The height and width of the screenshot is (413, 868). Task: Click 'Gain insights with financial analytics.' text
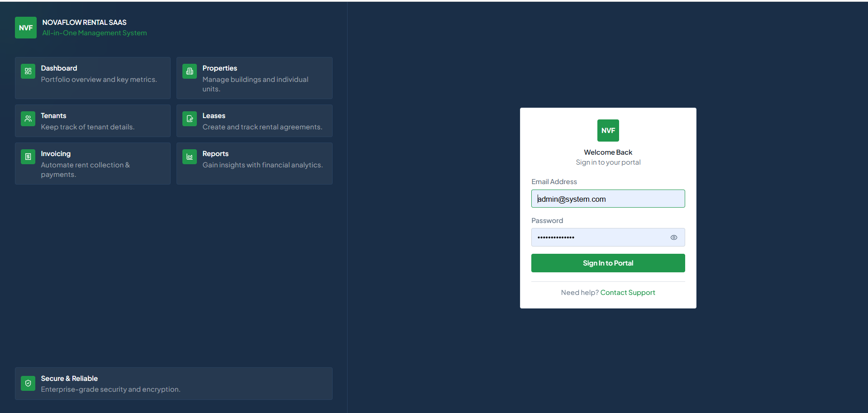[263, 165]
